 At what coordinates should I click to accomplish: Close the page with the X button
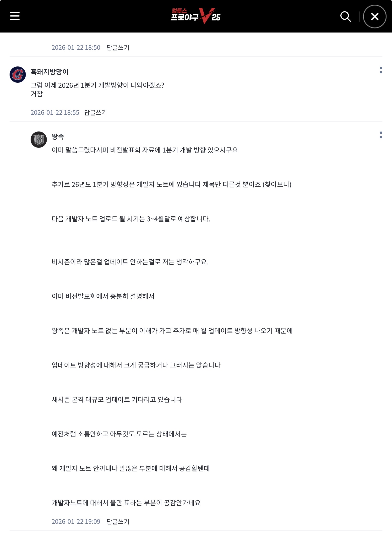374,16
